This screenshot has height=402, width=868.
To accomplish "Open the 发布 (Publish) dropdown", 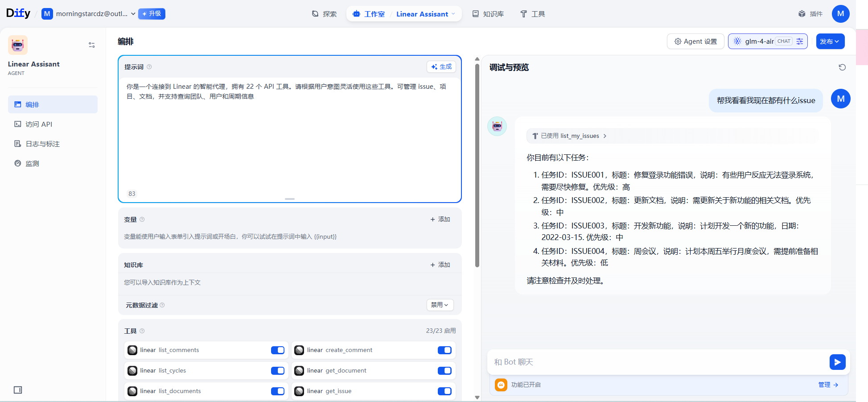I will (830, 41).
